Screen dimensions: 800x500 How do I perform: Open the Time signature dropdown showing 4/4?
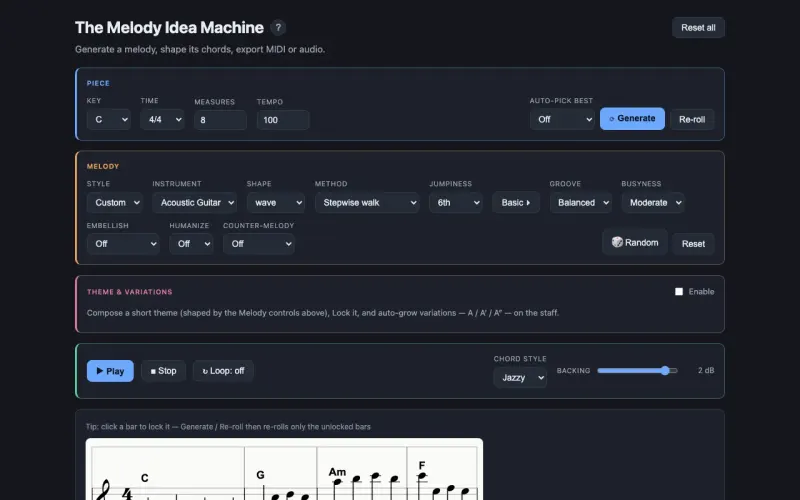(162, 119)
